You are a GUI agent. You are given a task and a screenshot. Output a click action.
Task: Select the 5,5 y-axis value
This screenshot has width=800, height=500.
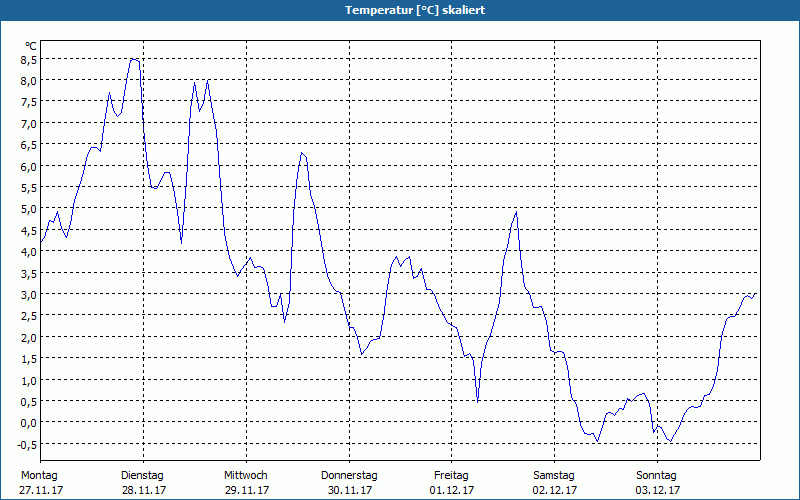(28, 188)
